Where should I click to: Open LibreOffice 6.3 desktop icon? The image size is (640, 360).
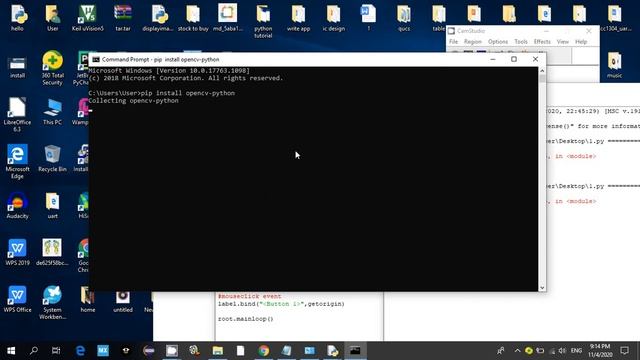tap(17, 115)
